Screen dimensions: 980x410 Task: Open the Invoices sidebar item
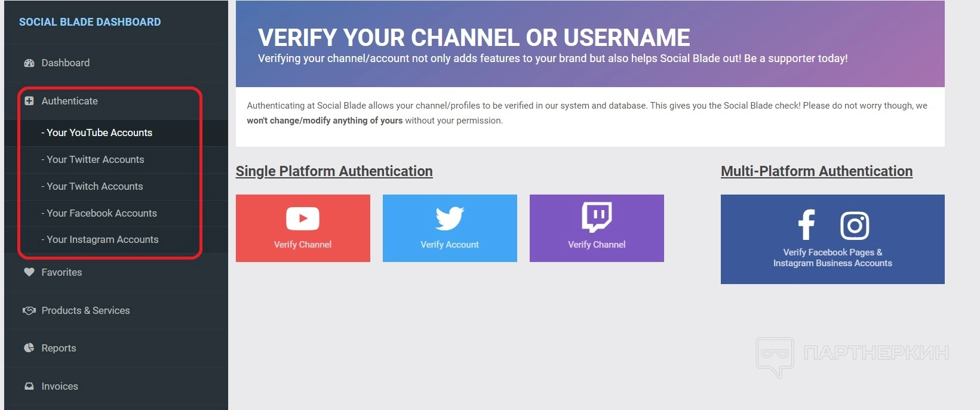coord(116,386)
